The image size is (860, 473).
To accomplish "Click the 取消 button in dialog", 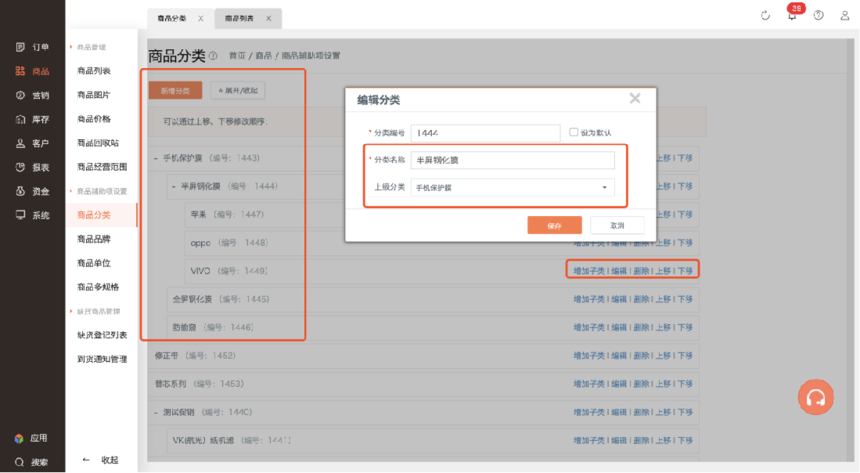I will point(617,225).
